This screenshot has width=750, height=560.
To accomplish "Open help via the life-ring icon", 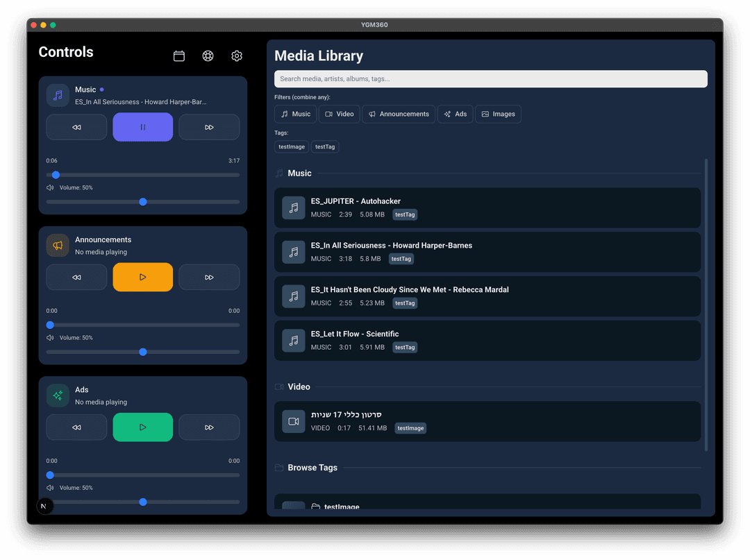I will (208, 56).
